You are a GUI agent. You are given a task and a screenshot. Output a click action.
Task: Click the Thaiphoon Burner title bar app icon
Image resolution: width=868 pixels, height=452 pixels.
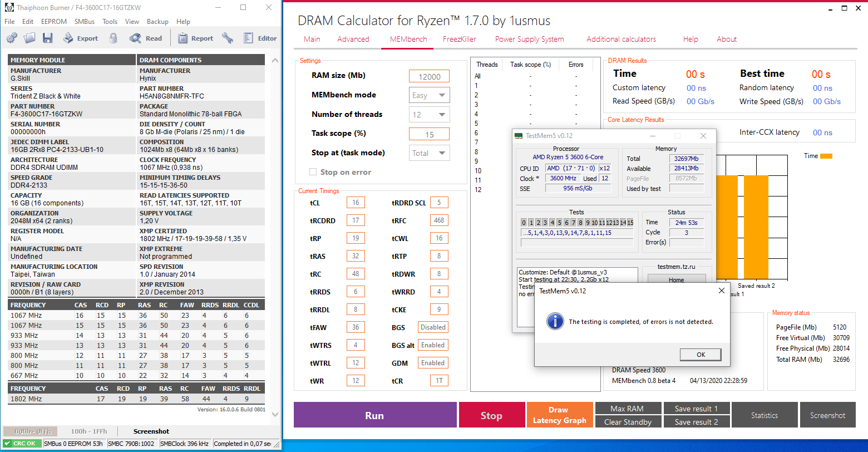coord(9,8)
